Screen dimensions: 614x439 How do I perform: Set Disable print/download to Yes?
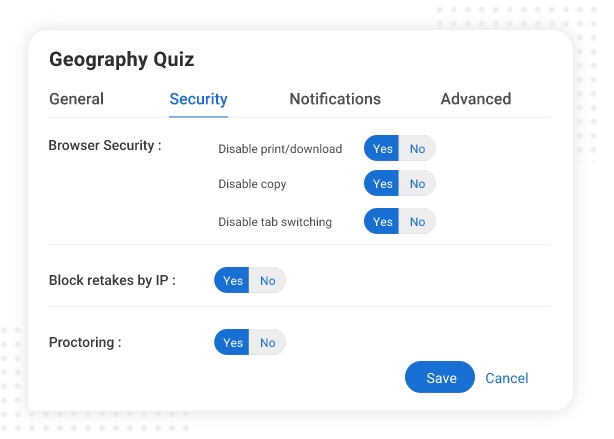(382, 149)
